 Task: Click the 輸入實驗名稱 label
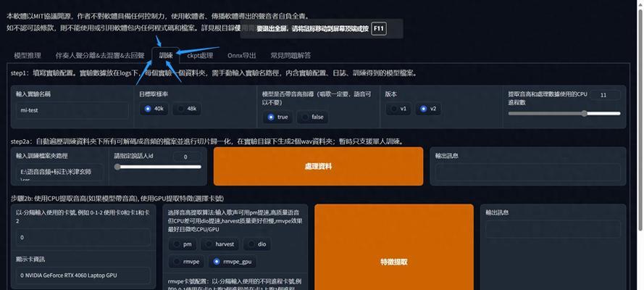[x=33, y=94]
